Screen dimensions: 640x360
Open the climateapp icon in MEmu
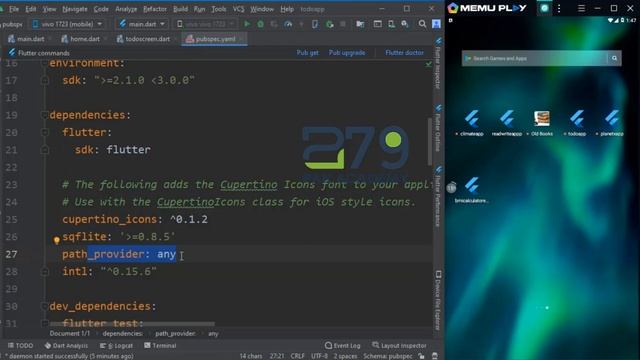471,122
